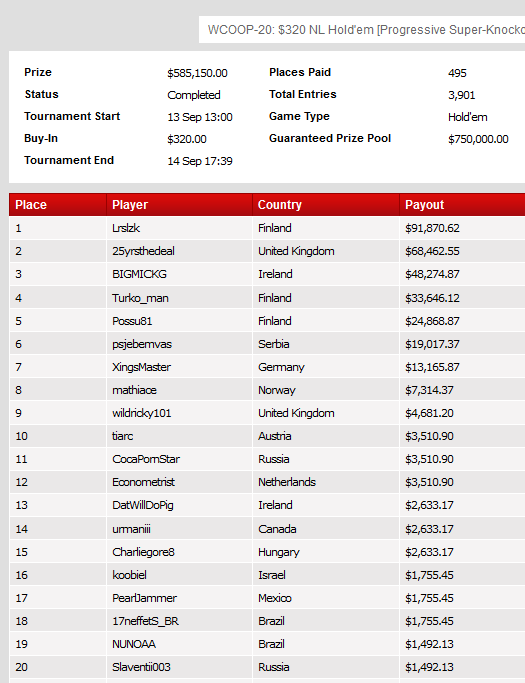Select the Turko_man row
The image size is (525, 683).
267,298
